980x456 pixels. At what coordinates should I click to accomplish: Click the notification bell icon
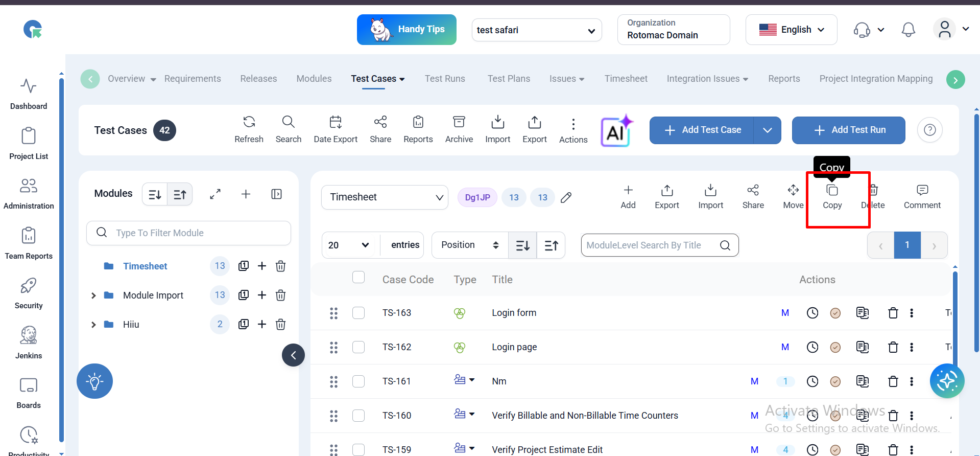908,30
